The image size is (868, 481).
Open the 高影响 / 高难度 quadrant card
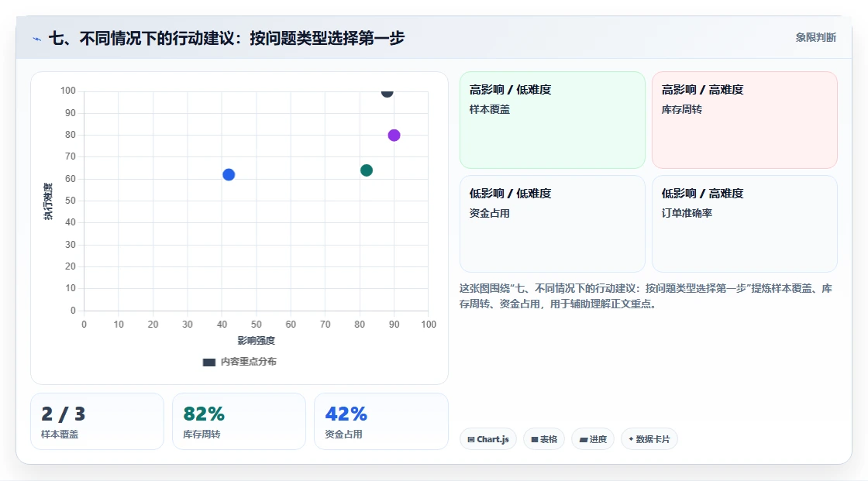click(745, 120)
